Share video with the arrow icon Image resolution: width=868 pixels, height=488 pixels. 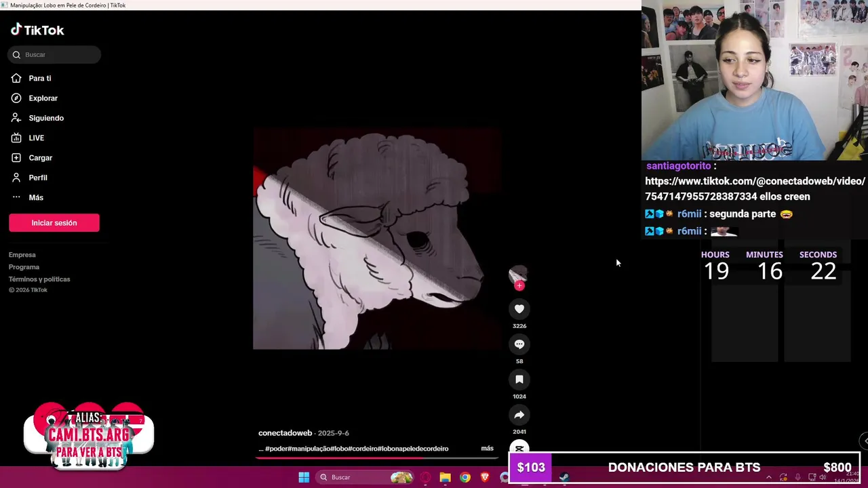coord(519,415)
